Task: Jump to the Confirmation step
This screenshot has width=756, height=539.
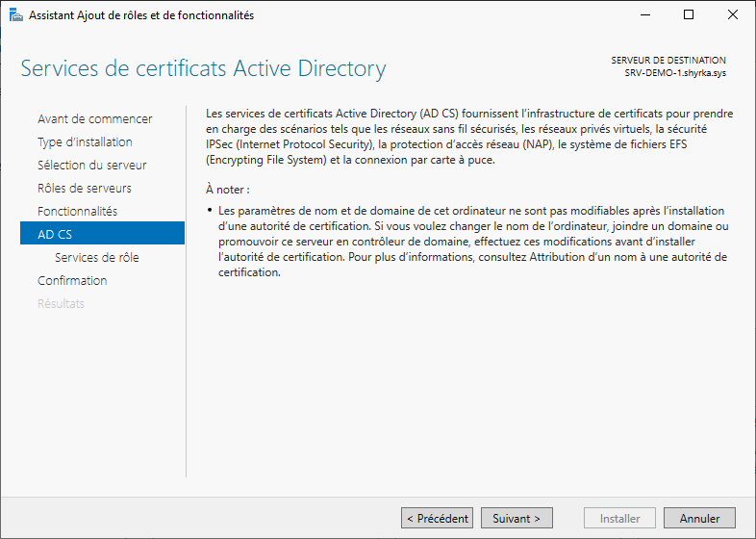Action: pos(72,281)
